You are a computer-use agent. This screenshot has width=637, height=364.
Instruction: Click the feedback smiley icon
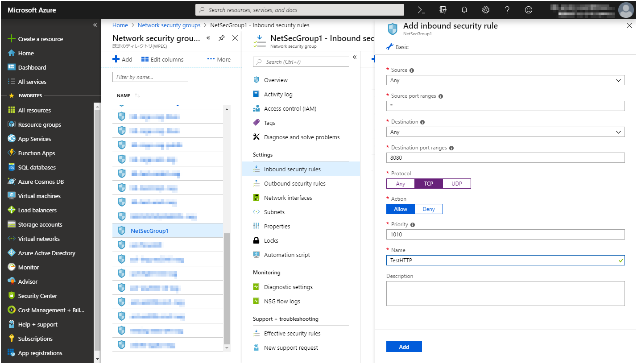coord(529,10)
